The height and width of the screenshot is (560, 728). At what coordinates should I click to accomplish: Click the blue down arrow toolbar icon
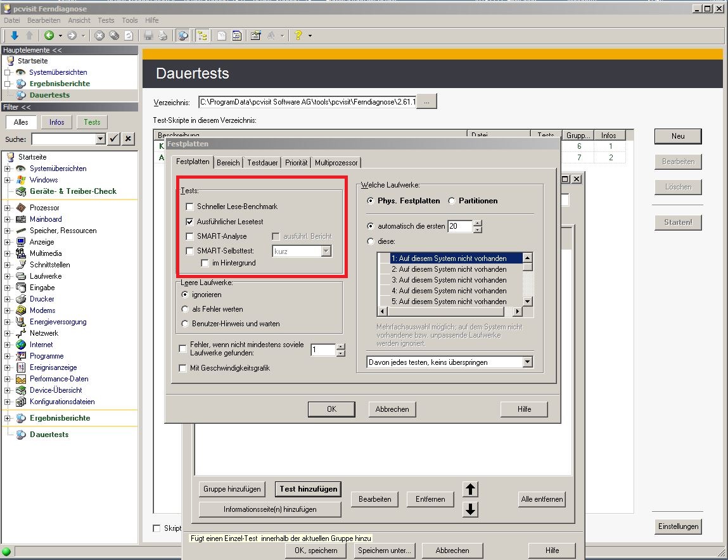click(x=15, y=35)
